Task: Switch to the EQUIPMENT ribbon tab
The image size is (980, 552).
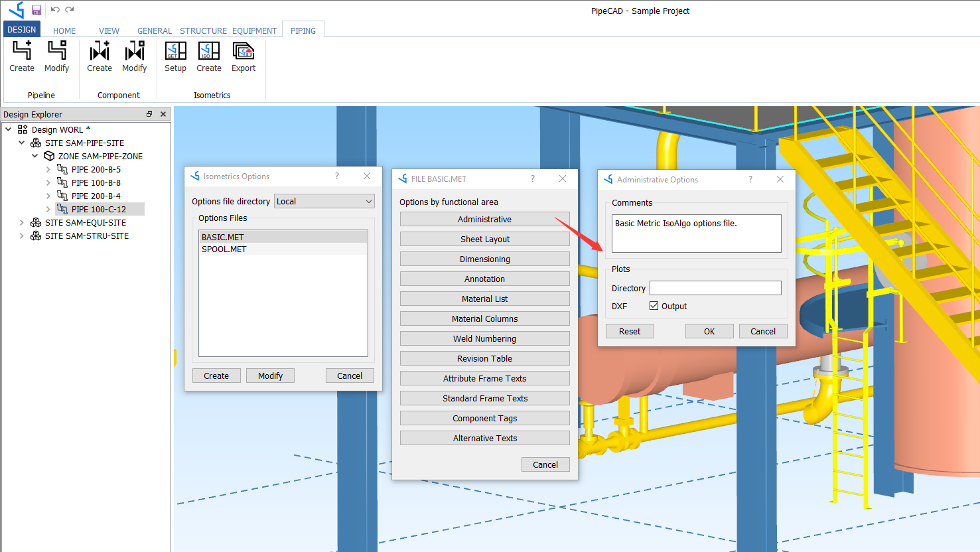Action: (254, 31)
